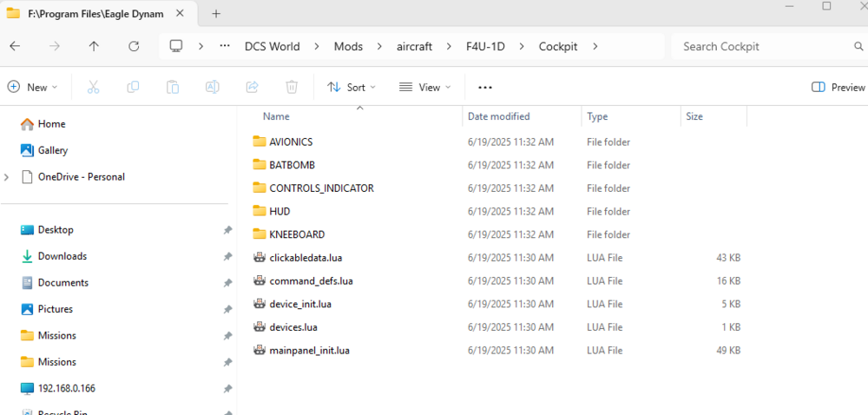Select the HUD folder icon
868x415 pixels.
click(259, 211)
